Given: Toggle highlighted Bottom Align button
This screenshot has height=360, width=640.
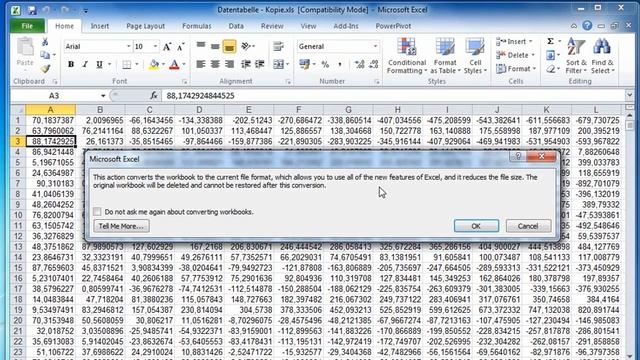Looking at the screenshot, I should tap(229, 46).
